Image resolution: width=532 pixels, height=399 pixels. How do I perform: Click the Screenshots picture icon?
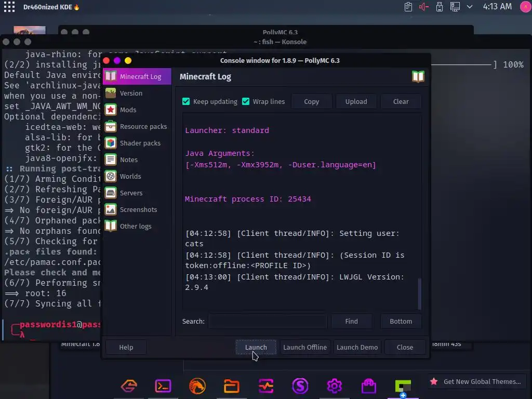coord(111,209)
